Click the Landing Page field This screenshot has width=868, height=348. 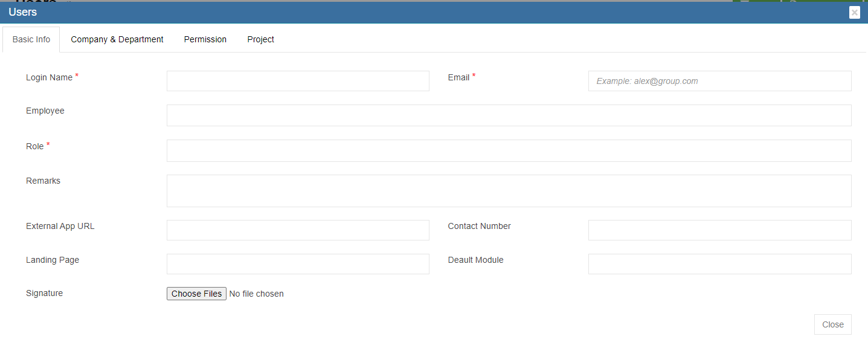[x=298, y=264]
